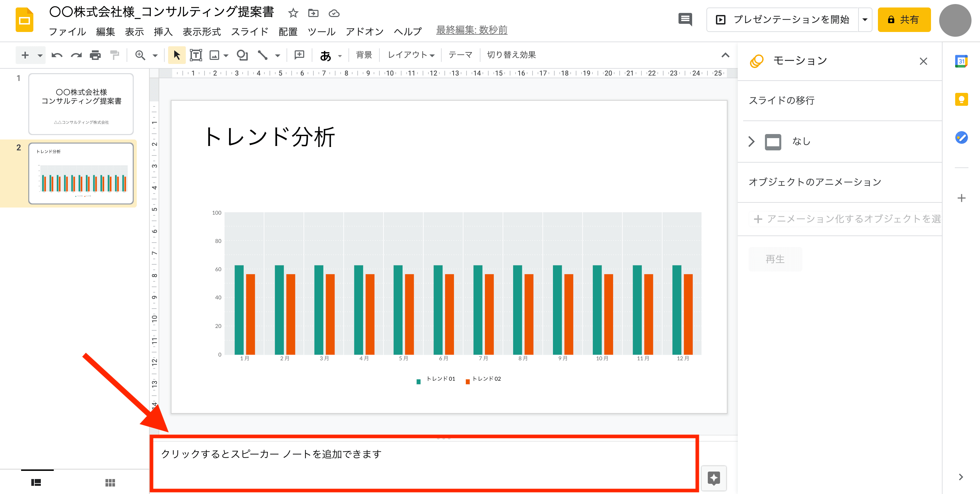Open the 配置 menu
Viewport: 980px width, 494px height.
pyautogui.click(x=288, y=32)
